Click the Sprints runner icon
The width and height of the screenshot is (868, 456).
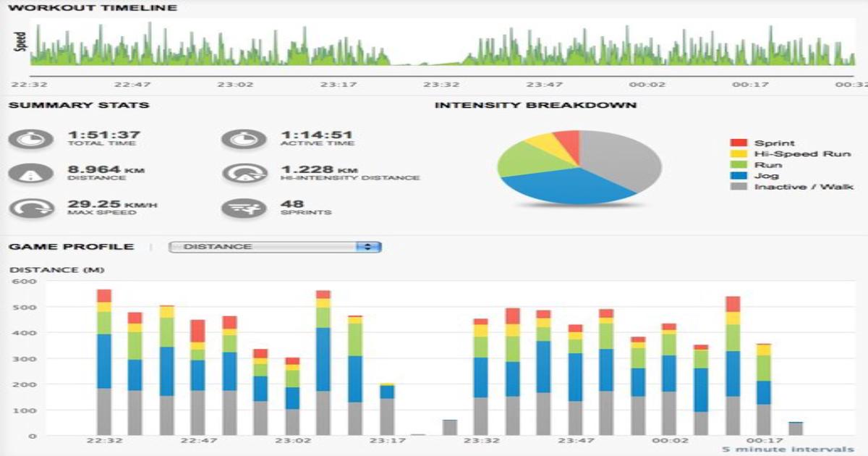pos(244,208)
